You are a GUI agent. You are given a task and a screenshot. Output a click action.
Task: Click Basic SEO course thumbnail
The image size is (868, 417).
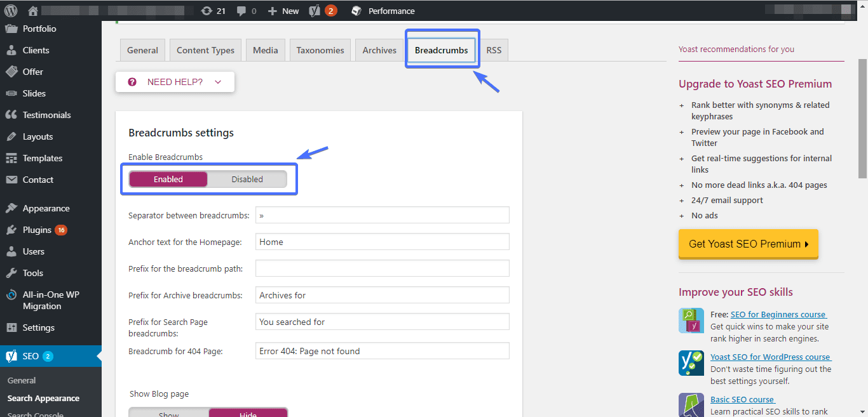[x=691, y=405]
